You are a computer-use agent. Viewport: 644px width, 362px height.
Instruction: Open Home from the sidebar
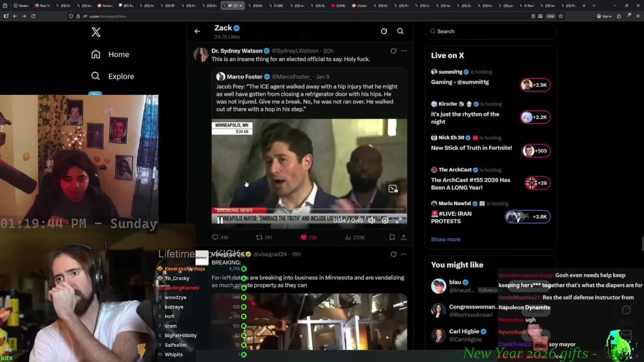110,54
